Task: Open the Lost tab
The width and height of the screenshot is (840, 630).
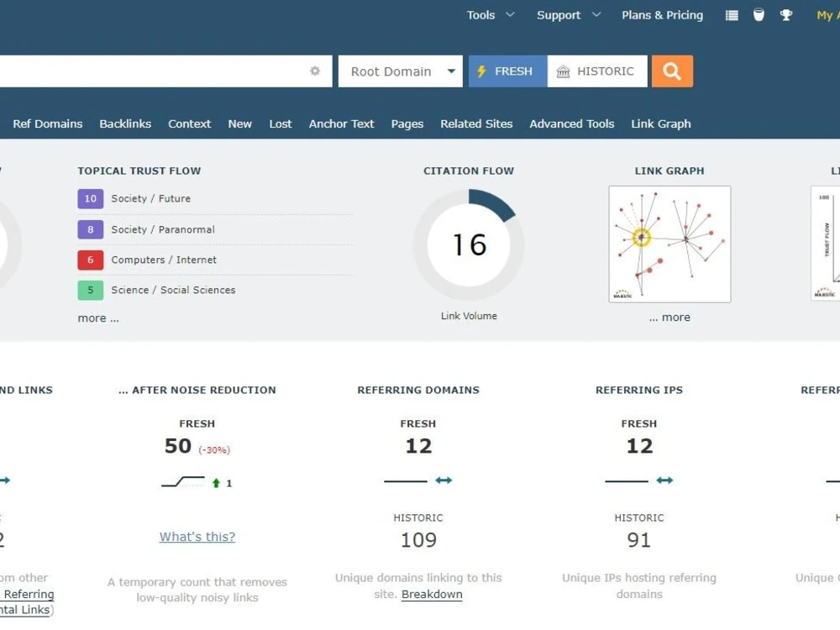Action: pyautogui.click(x=281, y=123)
